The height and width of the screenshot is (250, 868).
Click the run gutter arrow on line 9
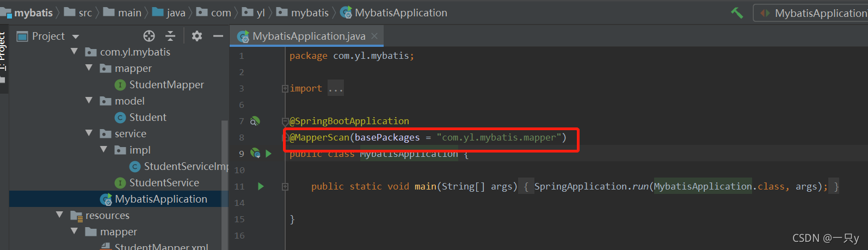268,154
